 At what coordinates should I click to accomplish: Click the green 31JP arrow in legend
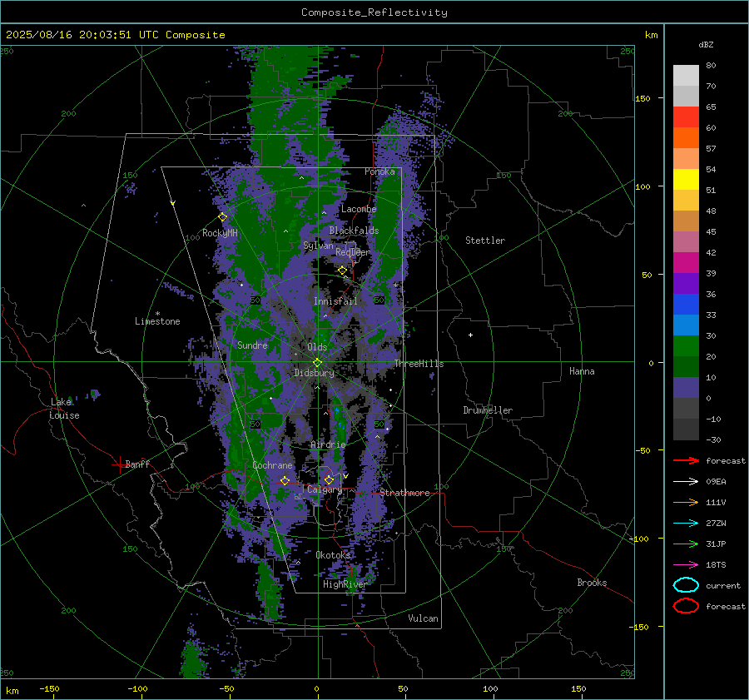[686, 544]
